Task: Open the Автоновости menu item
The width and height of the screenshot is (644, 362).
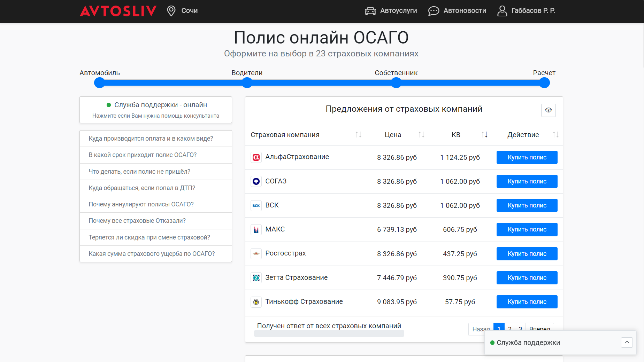Action: (465, 11)
